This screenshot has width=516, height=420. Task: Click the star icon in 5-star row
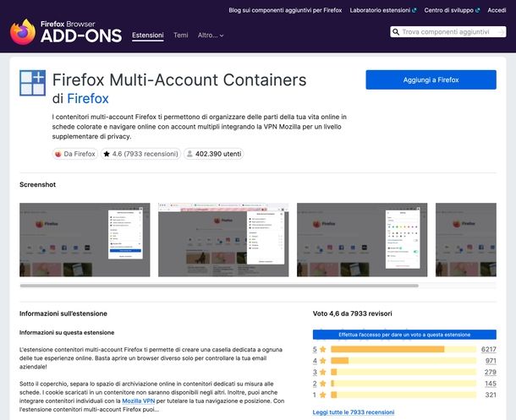(x=323, y=349)
